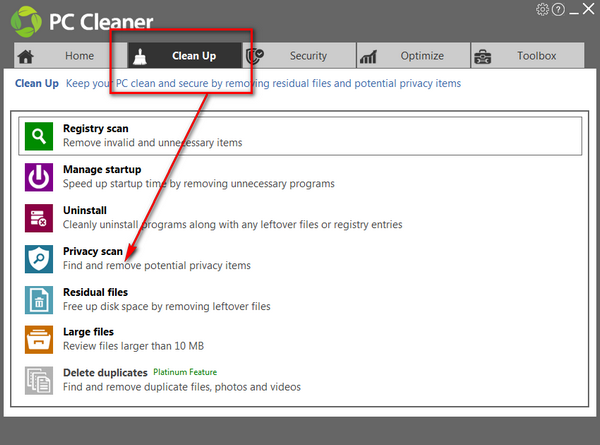Click the Registry scan magnifier icon
The height and width of the screenshot is (445, 600).
39,136
